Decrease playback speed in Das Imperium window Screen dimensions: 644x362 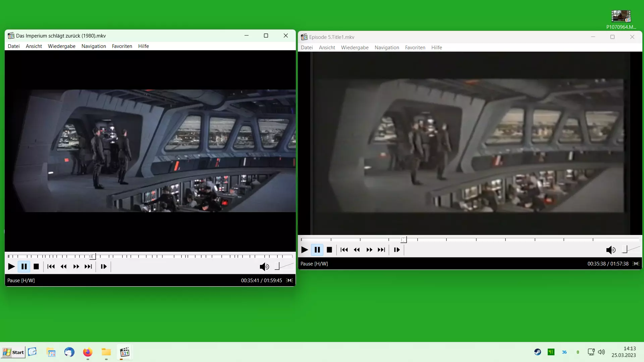[x=64, y=266]
